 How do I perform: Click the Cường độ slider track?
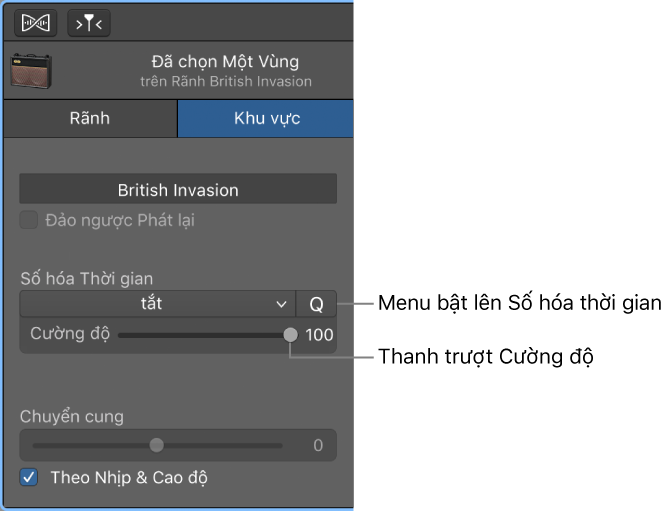(x=204, y=335)
